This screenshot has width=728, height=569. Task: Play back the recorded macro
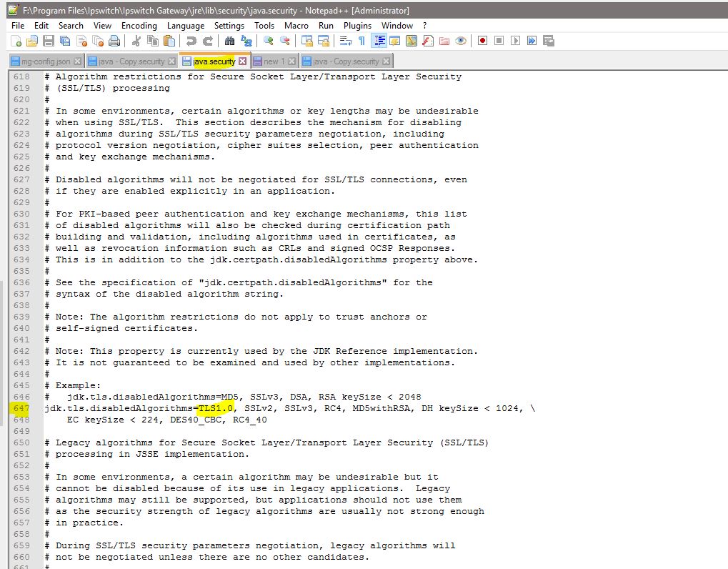coord(515,41)
